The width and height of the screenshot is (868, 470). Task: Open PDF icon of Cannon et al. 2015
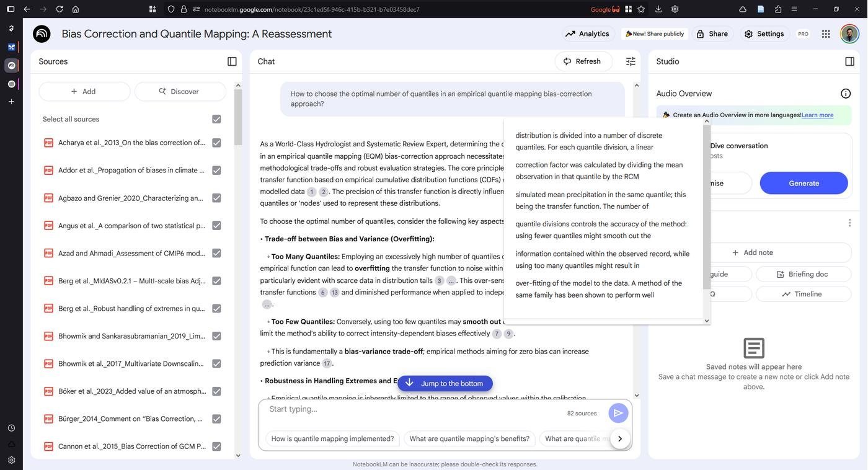tap(48, 446)
